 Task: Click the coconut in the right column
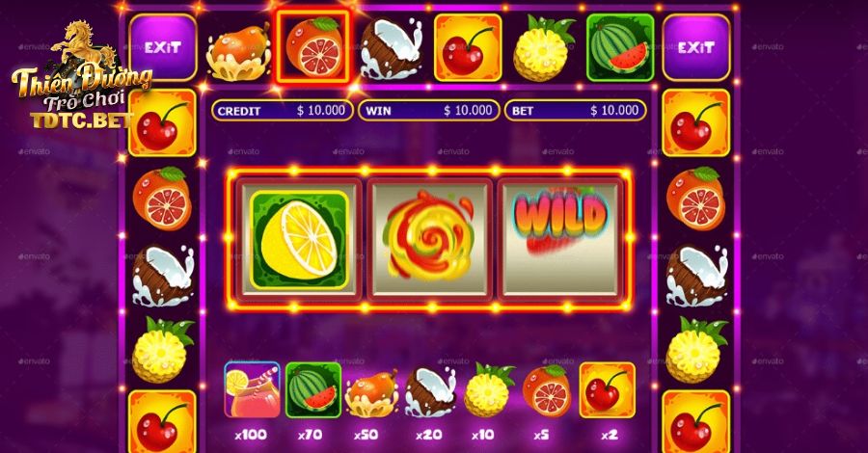click(x=696, y=276)
